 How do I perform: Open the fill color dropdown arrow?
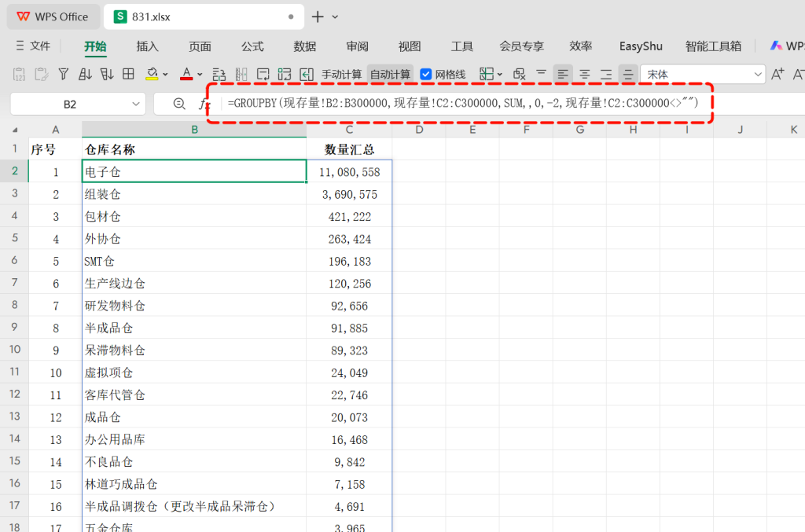[165, 75]
